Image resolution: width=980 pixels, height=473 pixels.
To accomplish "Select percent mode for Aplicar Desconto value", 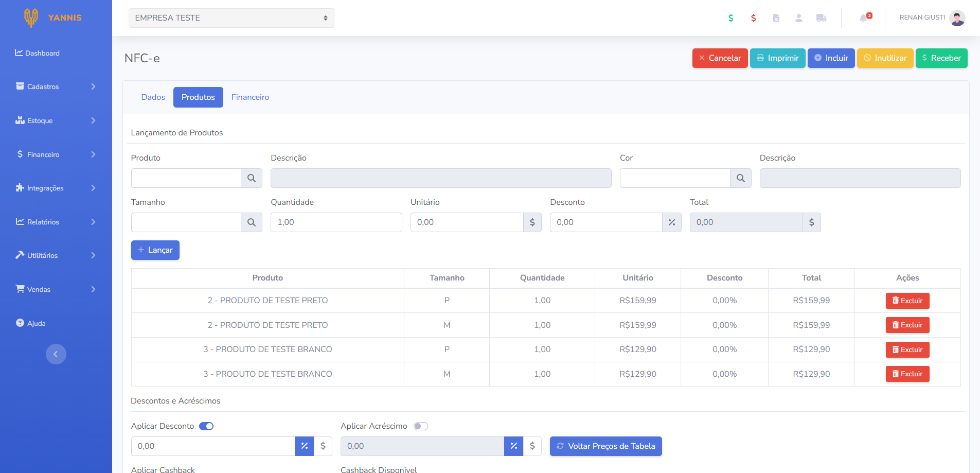I will pyautogui.click(x=304, y=446).
